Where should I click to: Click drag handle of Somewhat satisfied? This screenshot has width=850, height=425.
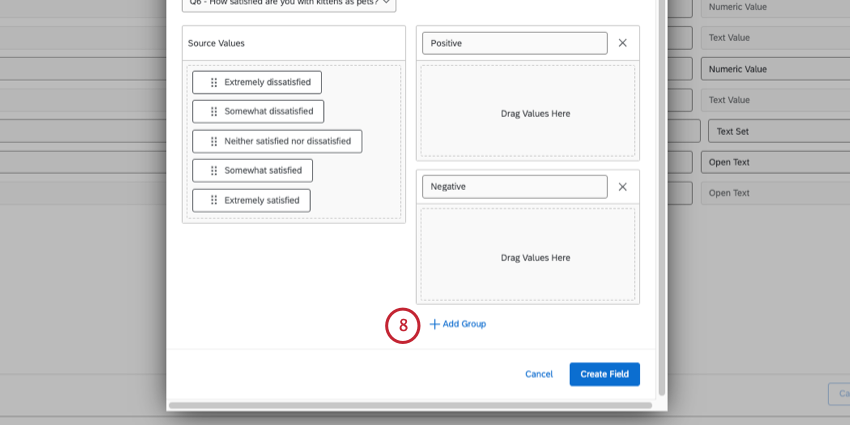tap(214, 170)
